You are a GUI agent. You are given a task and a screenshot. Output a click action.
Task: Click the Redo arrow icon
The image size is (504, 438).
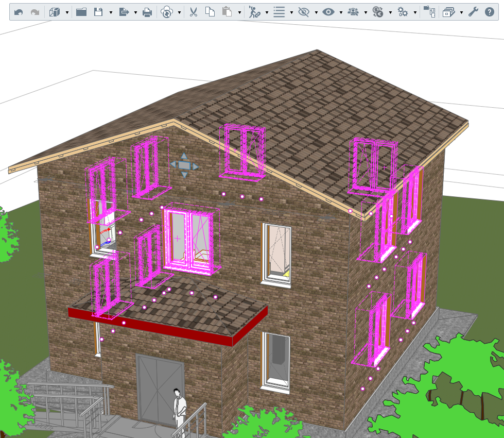point(34,12)
